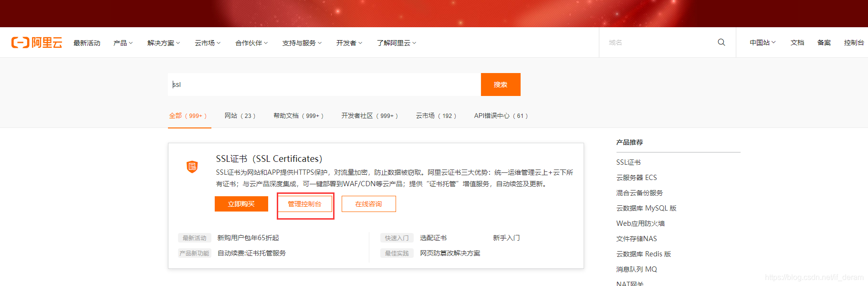
Task: Click the orange 搜索 button
Action: point(501,85)
